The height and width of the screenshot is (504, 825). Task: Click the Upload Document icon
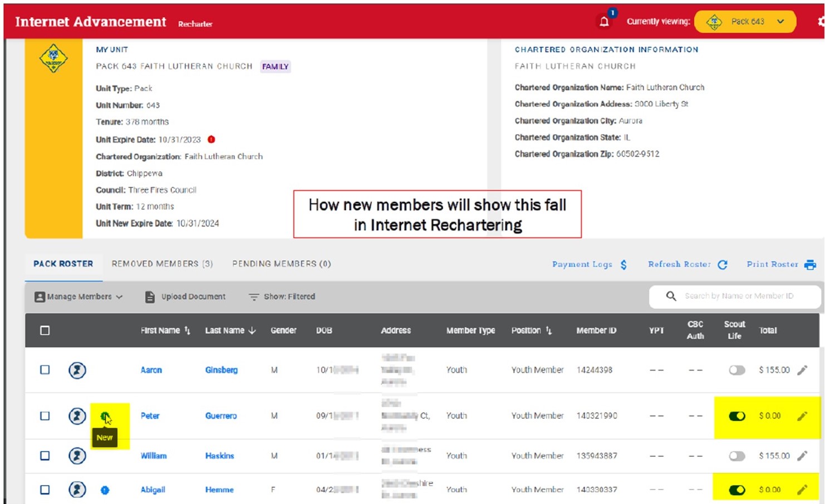point(150,297)
